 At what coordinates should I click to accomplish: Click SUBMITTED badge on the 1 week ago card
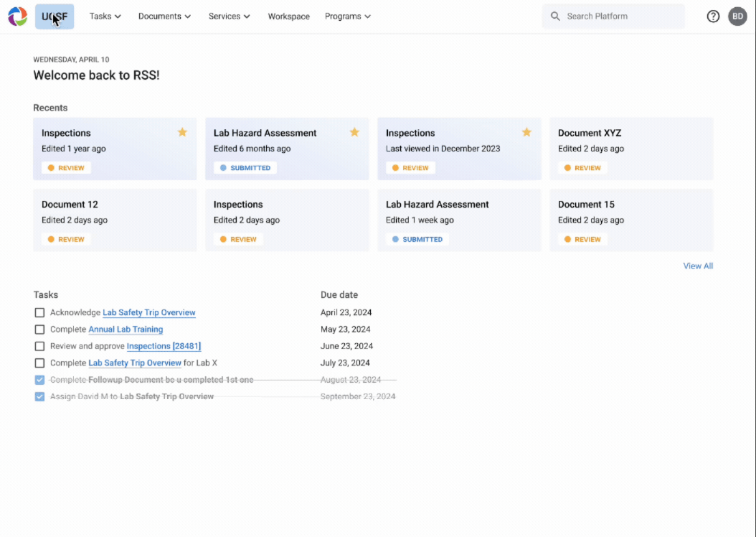click(x=417, y=239)
